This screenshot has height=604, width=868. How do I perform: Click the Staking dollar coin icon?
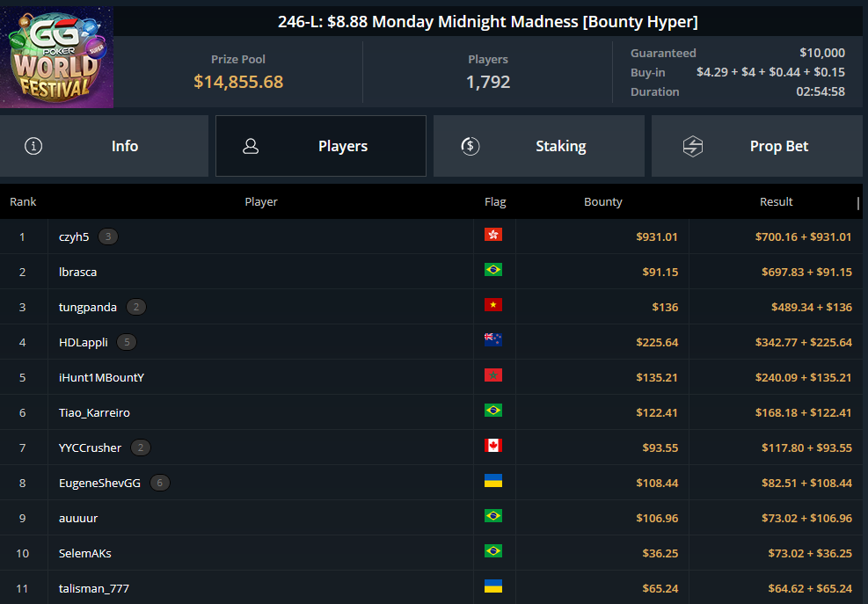click(x=470, y=146)
